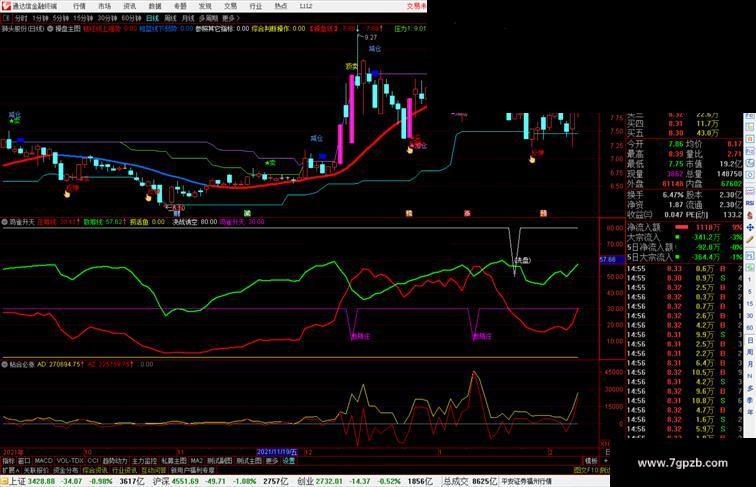The height and width of the screenshot is (487, 756).
Task: Select the yellow pencil drawing tool icon
Action: click(750, 240)
